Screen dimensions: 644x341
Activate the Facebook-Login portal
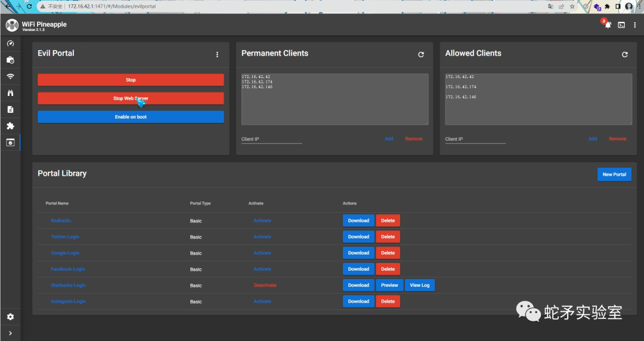click(x=262, y=269)
